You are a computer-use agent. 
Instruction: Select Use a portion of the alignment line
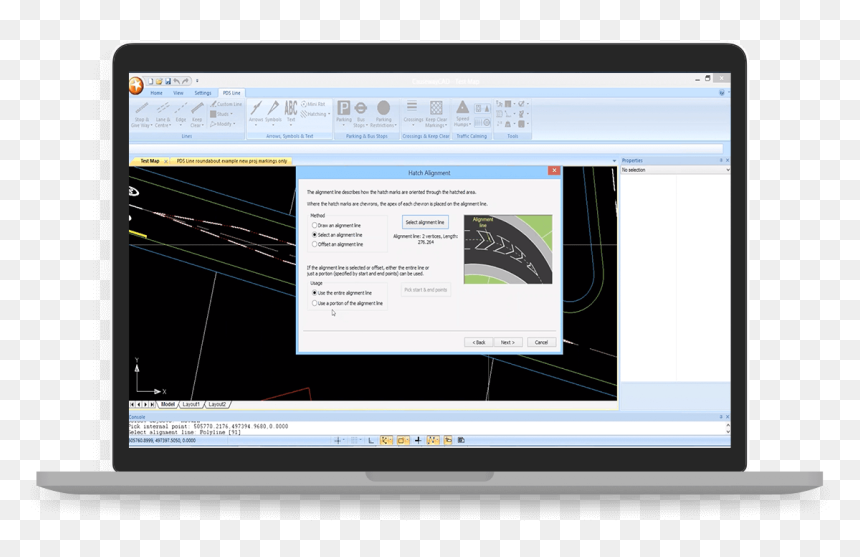(x=347, y=303)
